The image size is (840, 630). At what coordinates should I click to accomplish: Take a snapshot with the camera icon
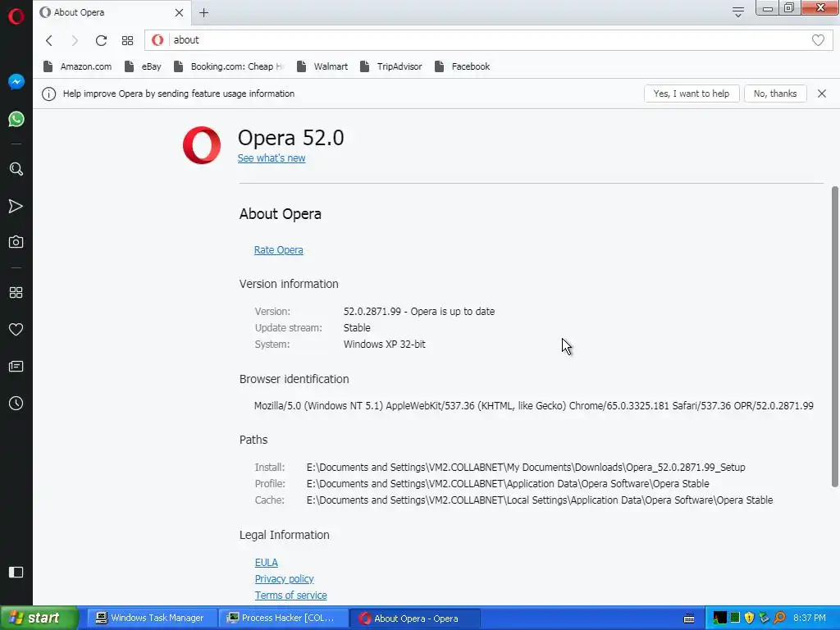(16, 242)
